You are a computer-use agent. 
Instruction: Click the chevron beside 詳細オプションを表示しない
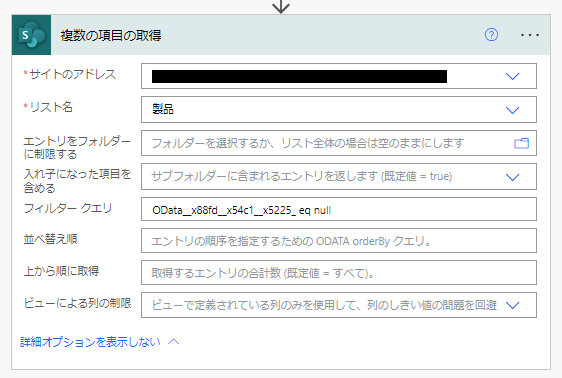174,341
